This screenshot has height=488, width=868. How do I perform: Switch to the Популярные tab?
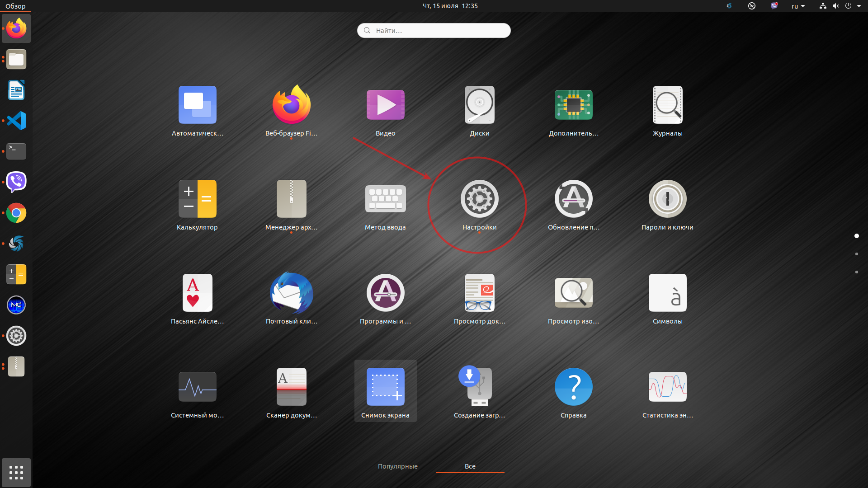(x=397, y=466)
